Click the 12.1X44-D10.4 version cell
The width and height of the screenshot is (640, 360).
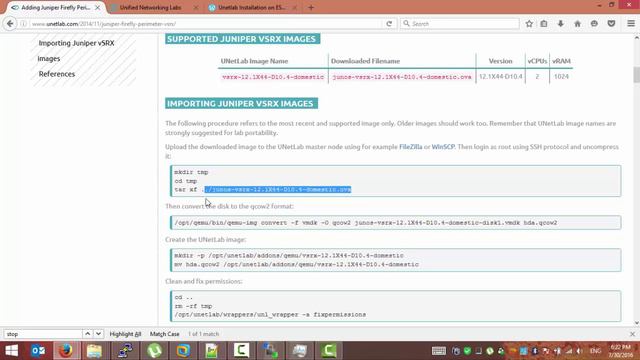[501, 76]
